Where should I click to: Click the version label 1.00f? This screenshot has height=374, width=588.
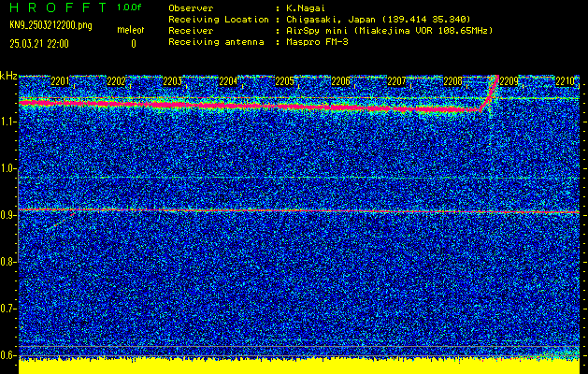129,7
